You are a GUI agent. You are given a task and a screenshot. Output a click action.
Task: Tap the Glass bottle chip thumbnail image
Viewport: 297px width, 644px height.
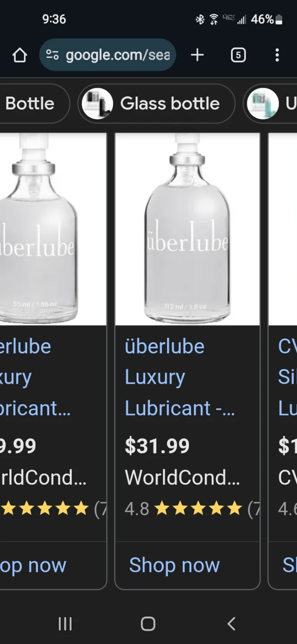tap(97, 103)
